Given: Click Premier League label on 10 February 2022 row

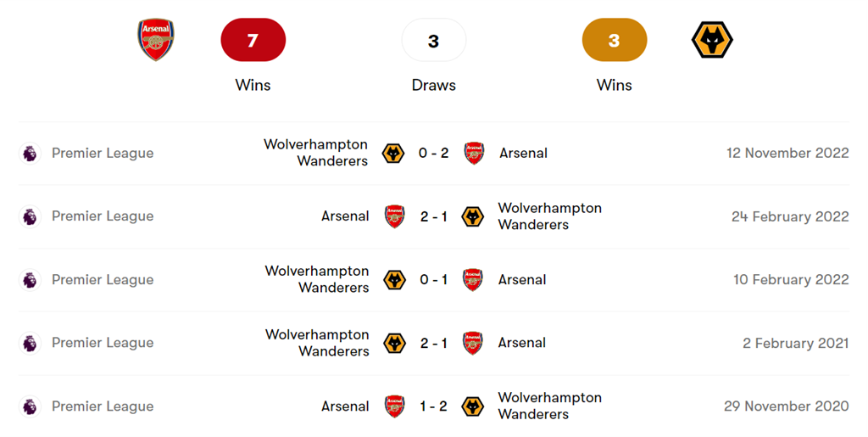Looking at the screenshot, I should [x=103, y=280].
